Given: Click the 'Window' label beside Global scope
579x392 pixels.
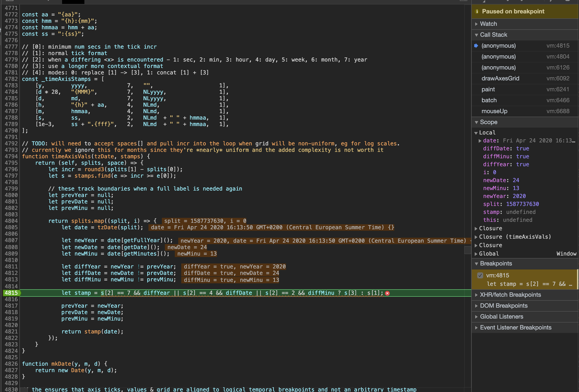Looking at the screenshot, I should pyautogui.click(x=566, y=254).
